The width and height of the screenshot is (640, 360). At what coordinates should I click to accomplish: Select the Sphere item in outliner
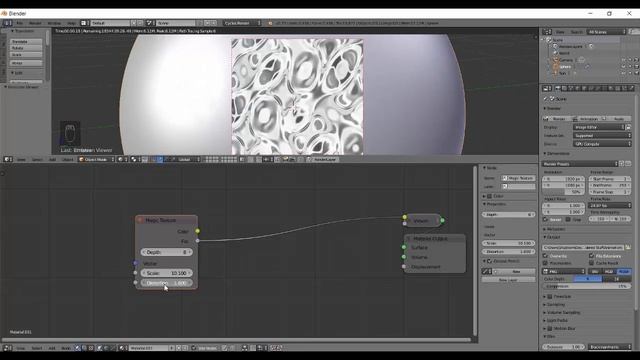[x=566, y=67]
